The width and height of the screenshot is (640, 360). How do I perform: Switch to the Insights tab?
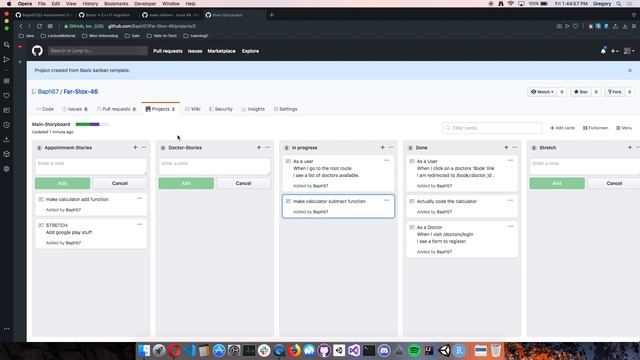[253, 109]
